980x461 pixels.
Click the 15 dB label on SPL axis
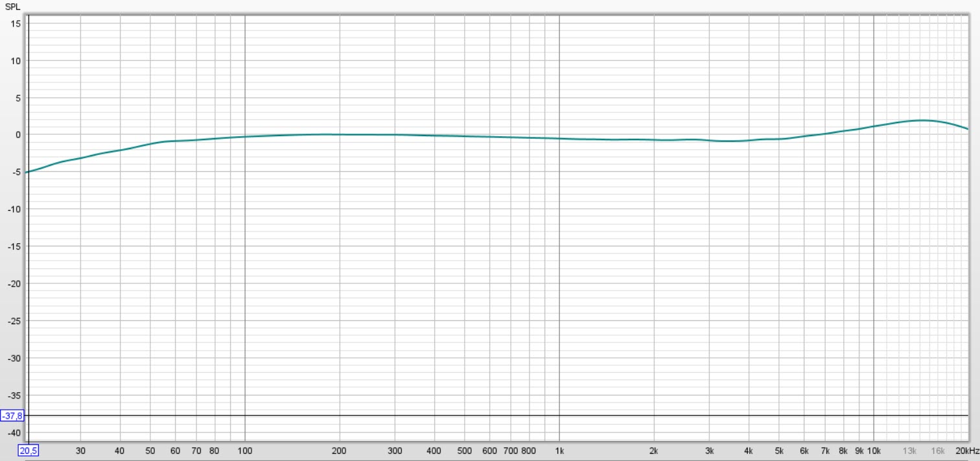click(x=17, y=23)
